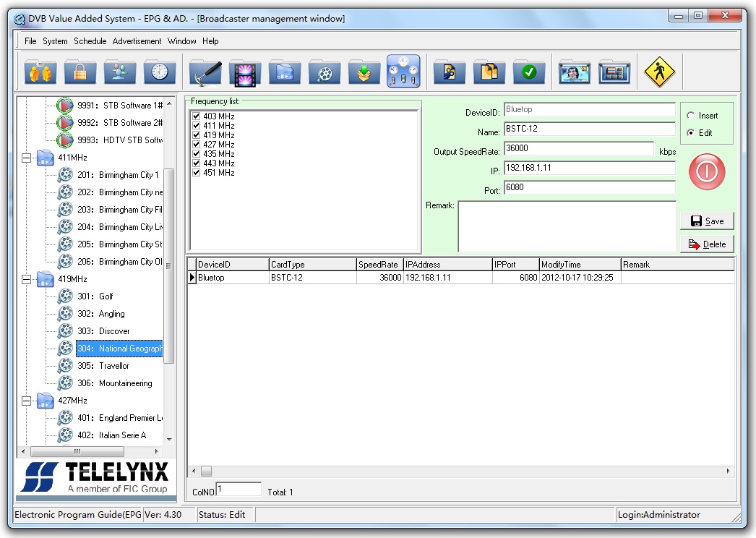Click the tree's horizontal scrollbar thumb
The image size is (756, 538).
click(77, 452)
